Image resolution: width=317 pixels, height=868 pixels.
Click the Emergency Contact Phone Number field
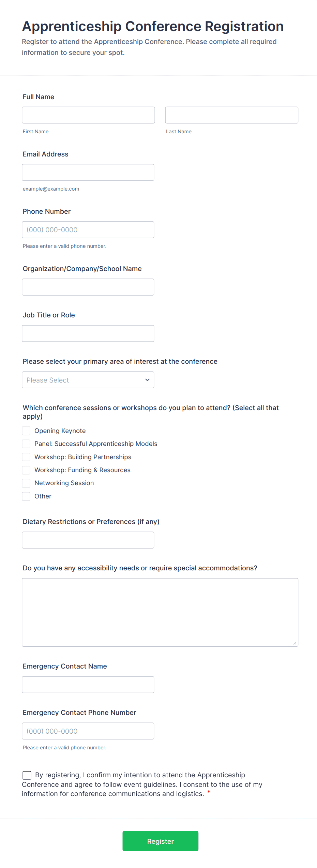click(x=88, y=731)
